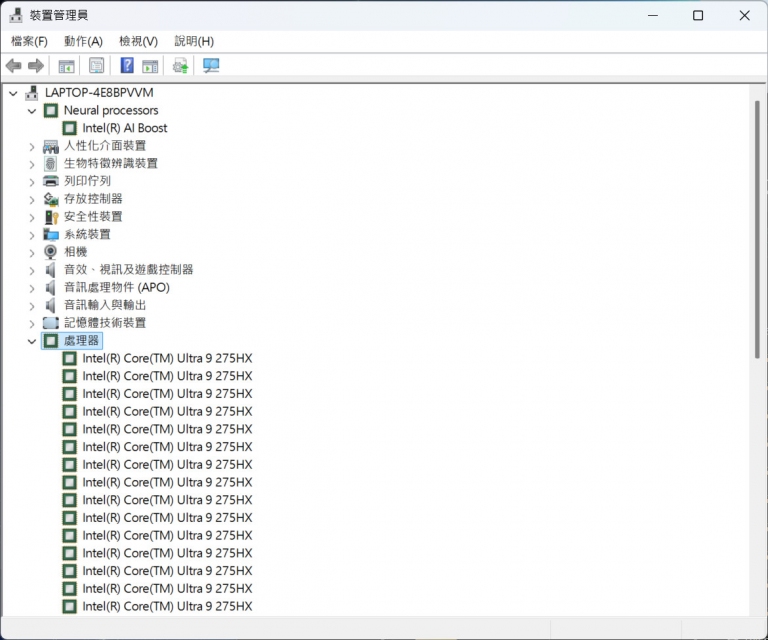Click speaker icon beside 音訊輸入與輸出

click(x=50, y=306)
